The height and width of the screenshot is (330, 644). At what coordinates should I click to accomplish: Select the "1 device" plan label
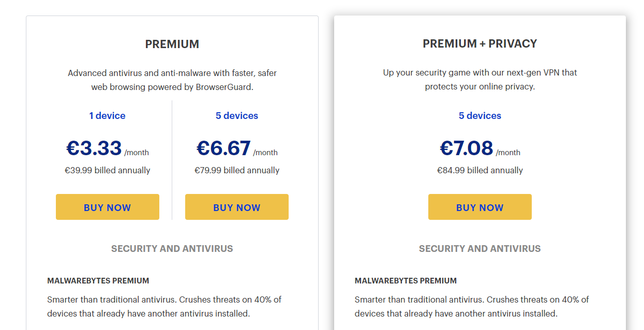[x=107, y=116]
